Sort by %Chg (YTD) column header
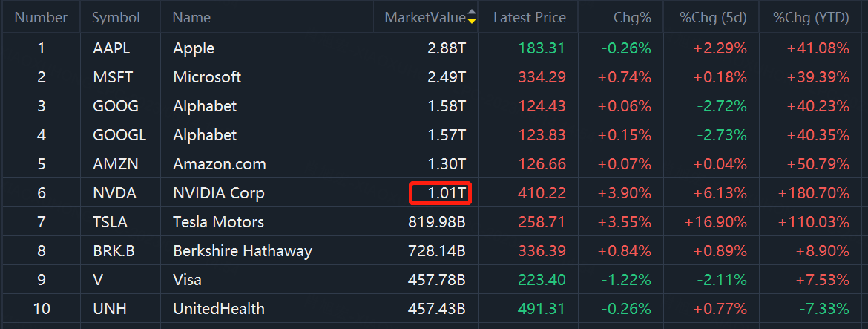Screen dimensions: 868x329 [x=811, y=18]
